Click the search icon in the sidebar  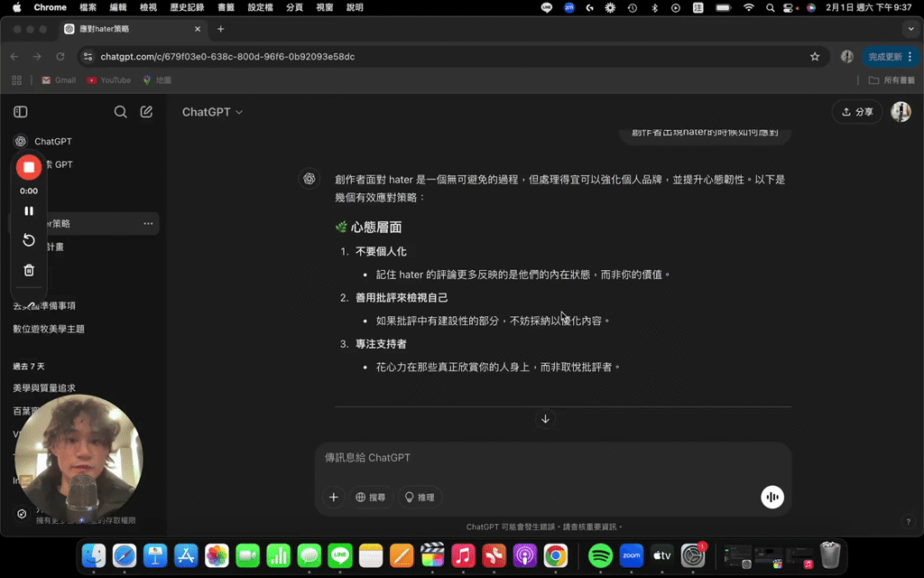120,111
